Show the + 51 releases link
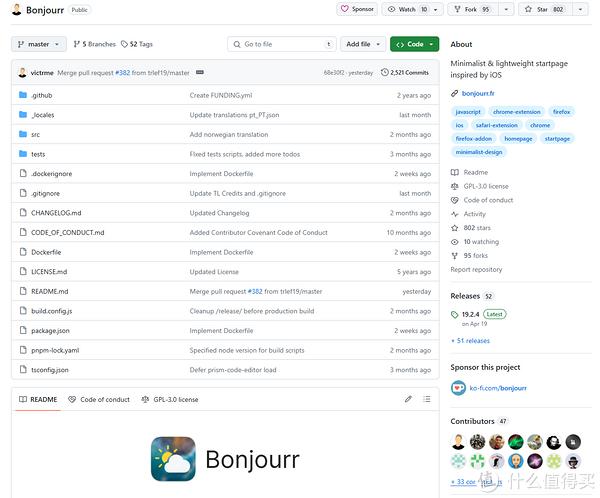600x498 pixels. tap(470, 341)
